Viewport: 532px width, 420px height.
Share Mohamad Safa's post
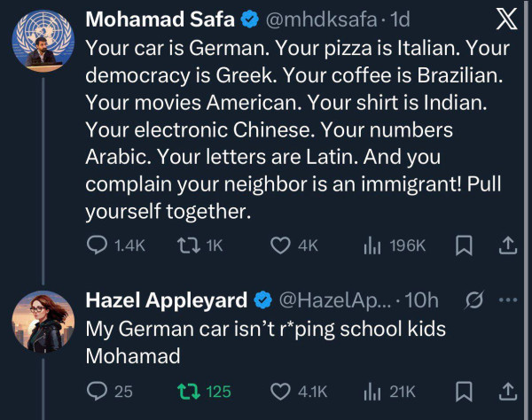coord(508,245)
